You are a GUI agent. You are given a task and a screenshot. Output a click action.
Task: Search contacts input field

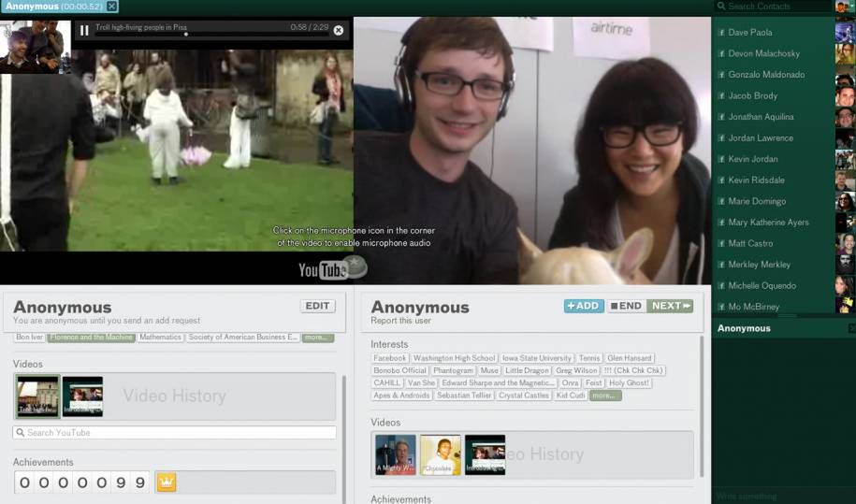coord(774,6)
